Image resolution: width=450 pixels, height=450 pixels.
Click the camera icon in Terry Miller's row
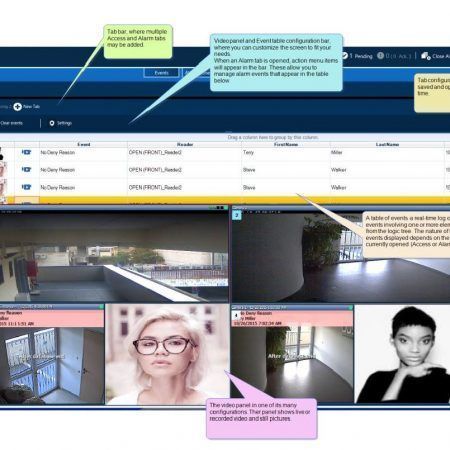point(26,152)
